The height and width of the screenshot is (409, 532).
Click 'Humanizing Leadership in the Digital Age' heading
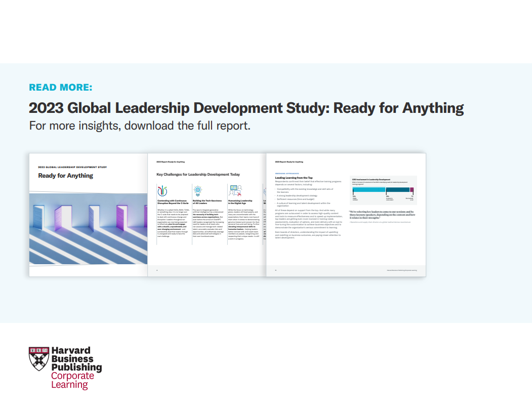tap(240, 202)
